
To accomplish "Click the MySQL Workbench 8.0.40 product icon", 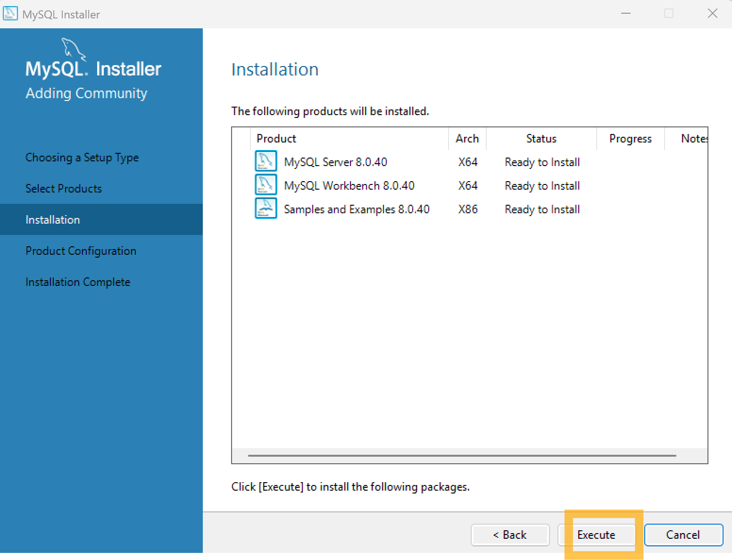I will 266,185.
